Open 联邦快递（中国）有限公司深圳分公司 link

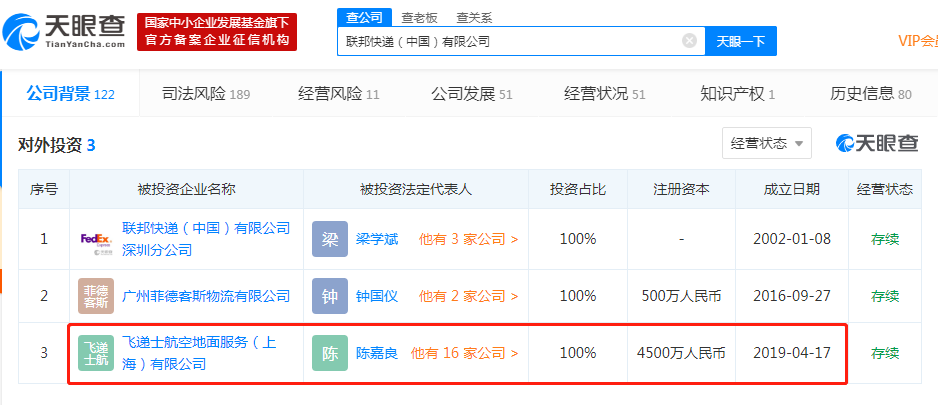(206, 239)
